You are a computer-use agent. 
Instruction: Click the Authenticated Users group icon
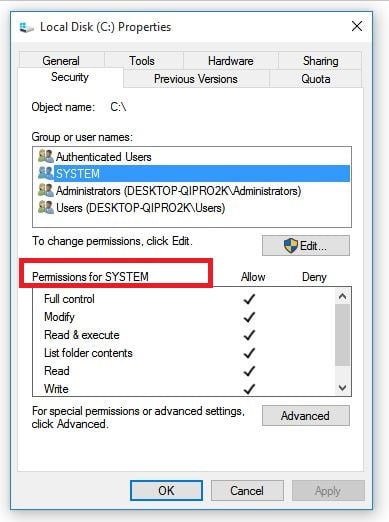pos(46,156)
